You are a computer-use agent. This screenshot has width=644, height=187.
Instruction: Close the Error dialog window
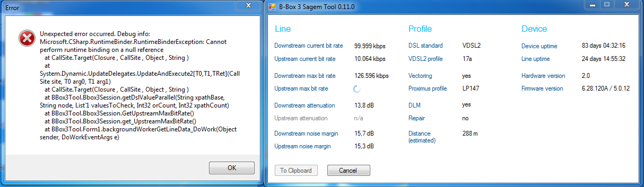coord(248,6)
